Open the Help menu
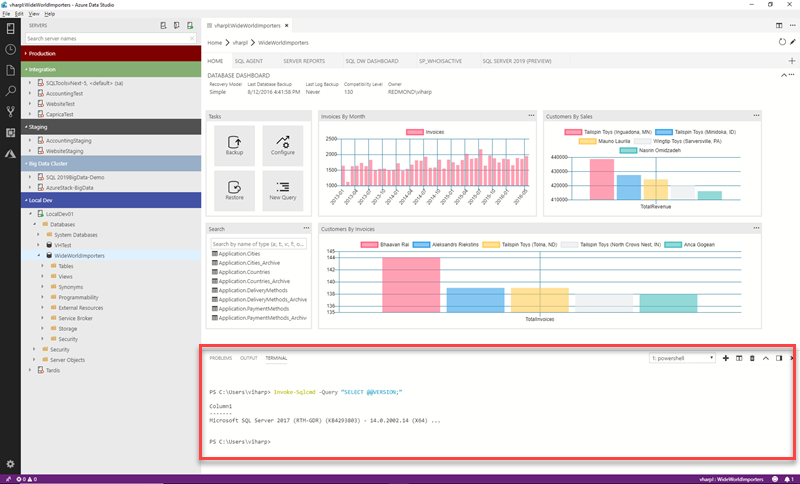This screenshot has height=484, width=800. (x=49, y=14)
